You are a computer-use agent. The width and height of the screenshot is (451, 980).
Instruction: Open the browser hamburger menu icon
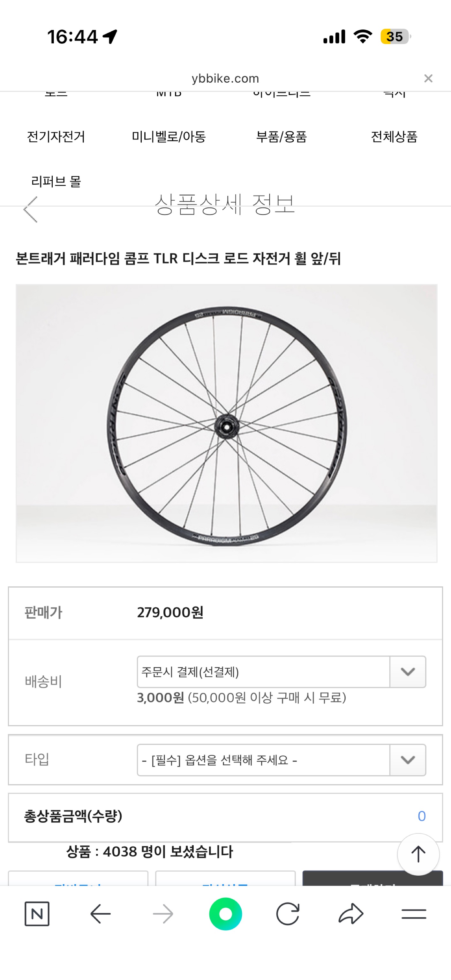pyautogui.click(x=414, y=913)
